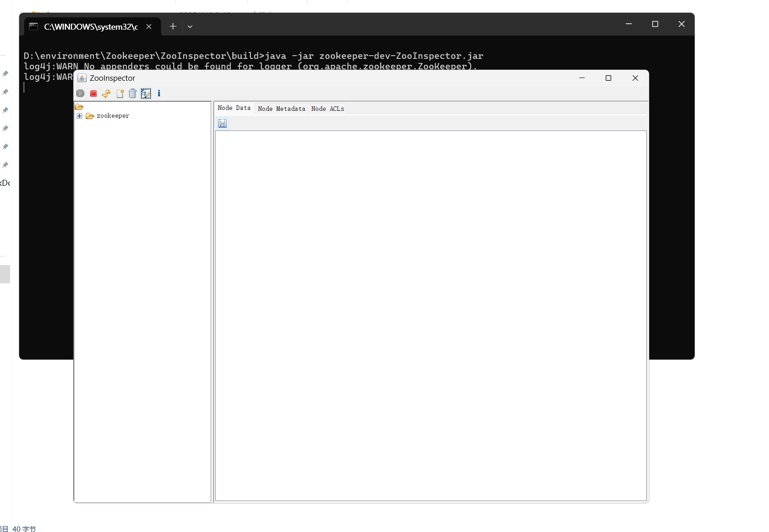The width and height of the screenshot is (769, 532).
Task: Switch to the Node ACLs tab
Action: (x=327, y=109)
